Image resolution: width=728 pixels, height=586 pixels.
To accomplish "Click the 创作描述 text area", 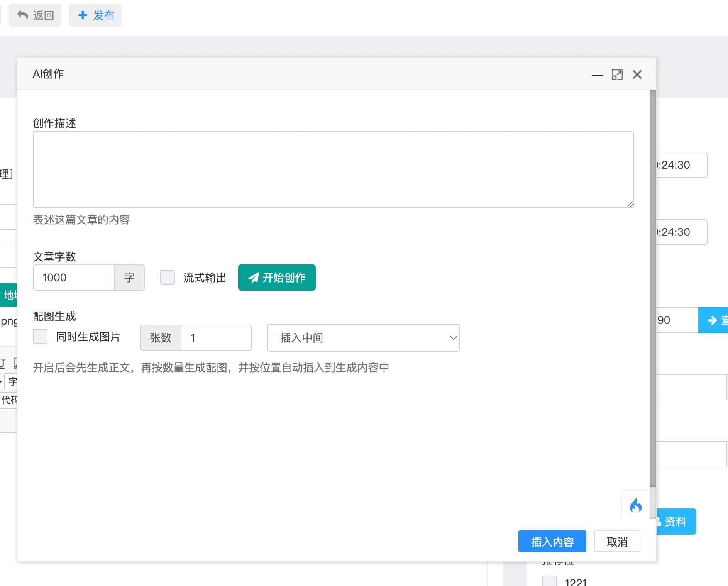I will point(333,169).
